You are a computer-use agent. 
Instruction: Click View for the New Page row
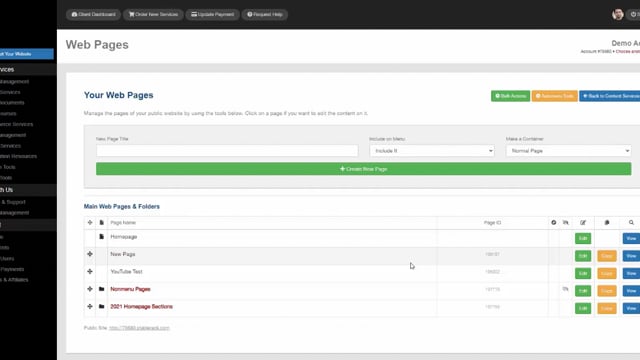(631, 256)
